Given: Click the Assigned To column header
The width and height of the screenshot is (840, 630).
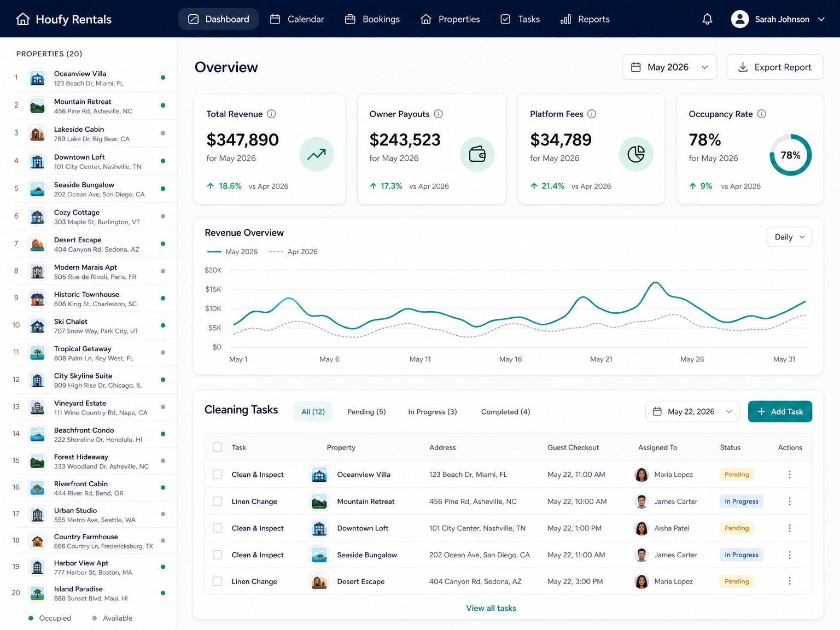Looking at the screenshot, I should (657, 447).
